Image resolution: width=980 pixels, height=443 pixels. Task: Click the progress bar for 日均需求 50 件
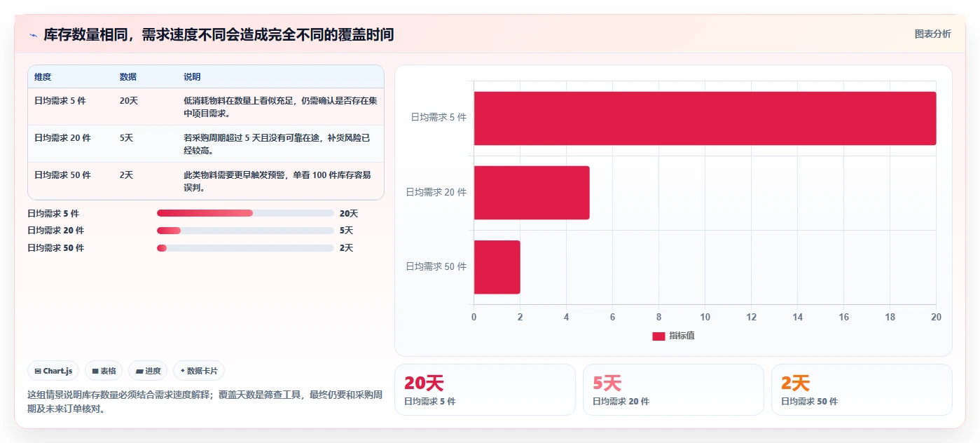point(245,248)
